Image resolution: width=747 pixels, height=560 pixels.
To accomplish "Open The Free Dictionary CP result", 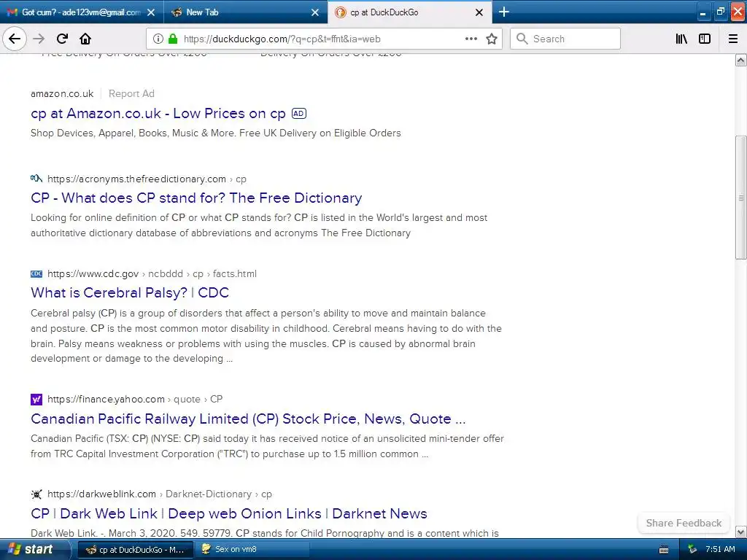I will (x=196, y=198).
